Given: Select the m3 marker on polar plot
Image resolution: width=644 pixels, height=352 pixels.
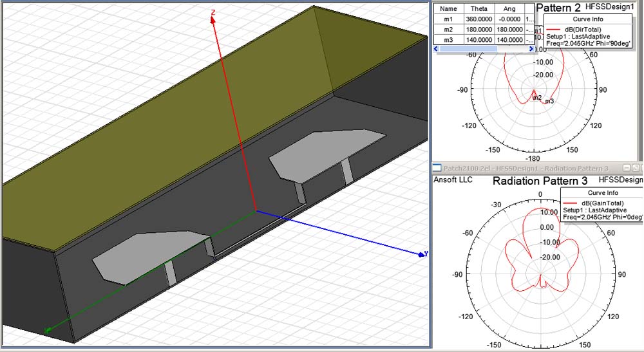Looking at the screenshot, I should point(549,101).
